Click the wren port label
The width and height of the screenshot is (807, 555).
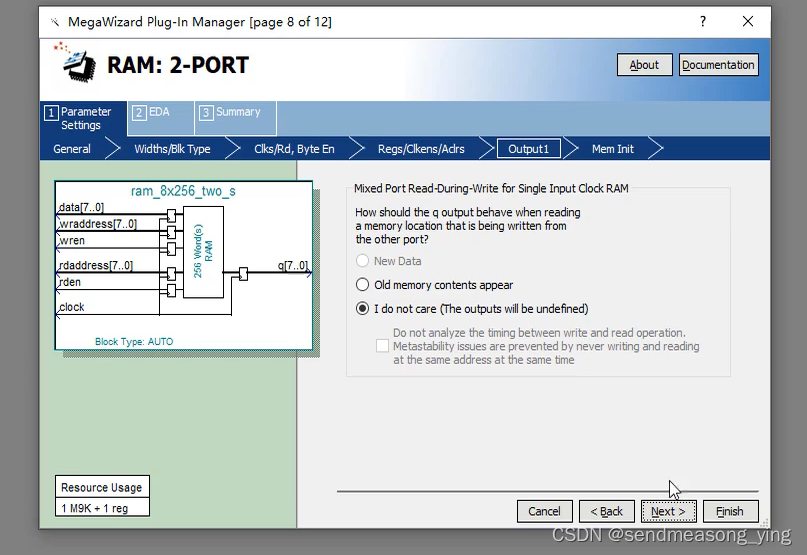(x=72, y=240)
